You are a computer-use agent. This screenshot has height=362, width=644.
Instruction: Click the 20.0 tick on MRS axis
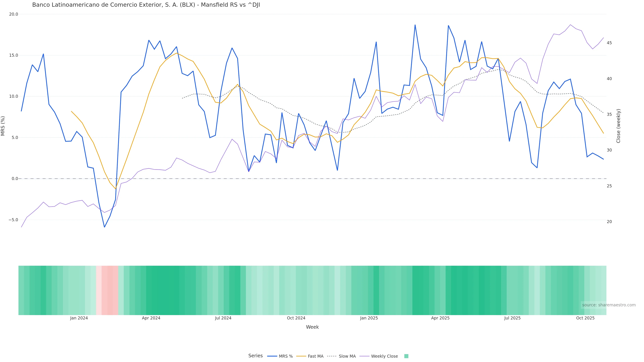coord(13,14)
